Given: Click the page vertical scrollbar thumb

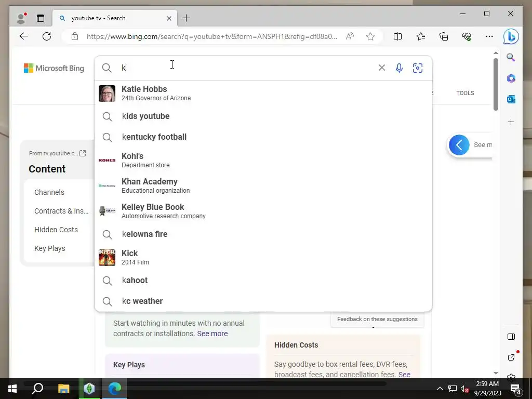Looking at the screenshot, I should [496, 84].
